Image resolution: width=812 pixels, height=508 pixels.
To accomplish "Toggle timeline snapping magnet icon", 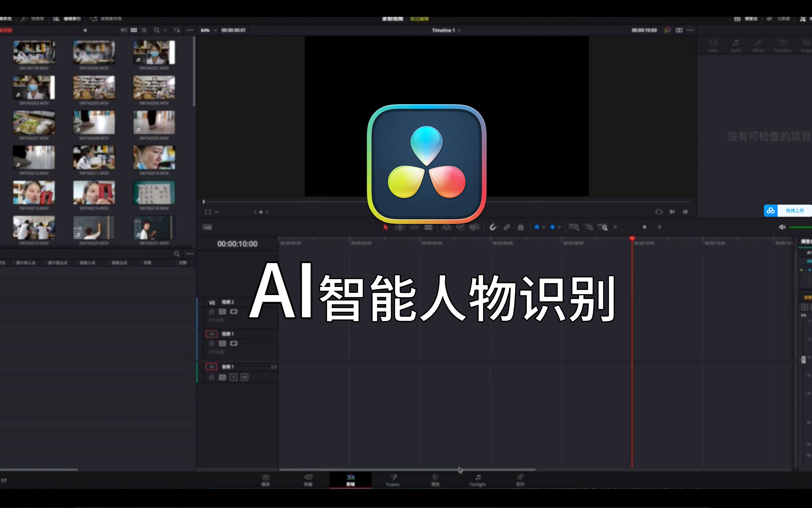I will pyautogui.click(x=492, y=228).
